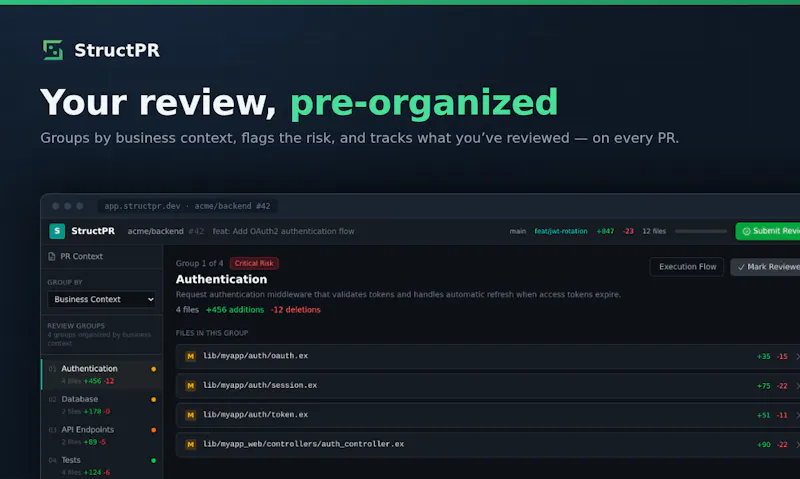Click API Endpoints orange status dot
Screen dimensions: 800x479
[154, 430]
